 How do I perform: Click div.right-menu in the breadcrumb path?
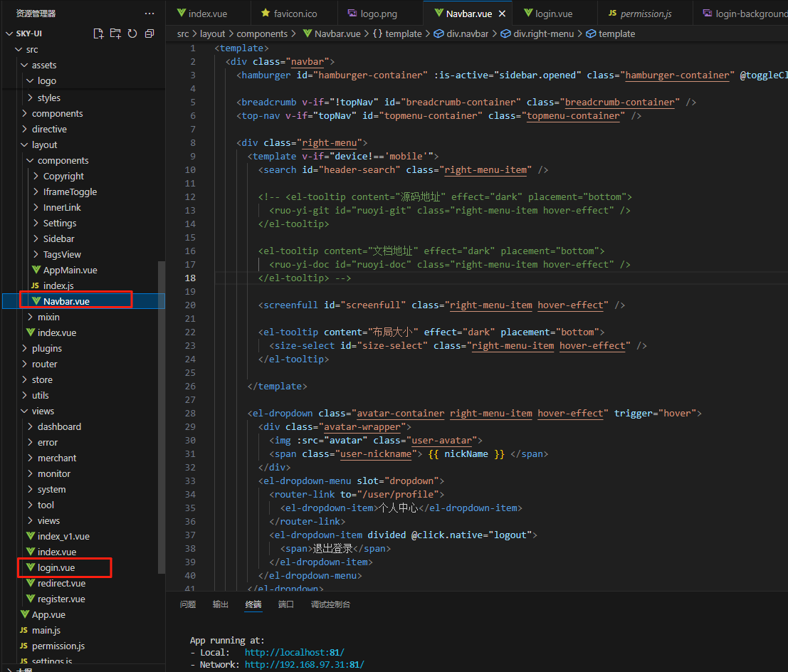pyautogui.click(x=537, y=33)
